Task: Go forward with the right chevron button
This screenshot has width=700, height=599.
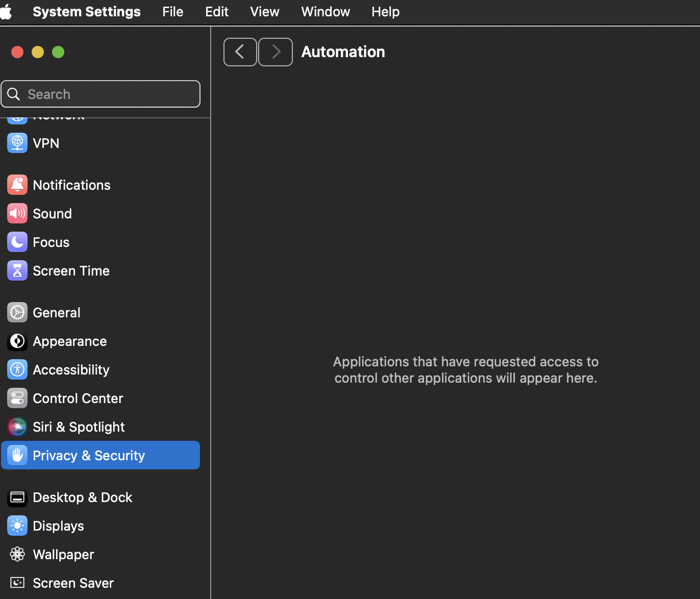Action: [276, 52]
